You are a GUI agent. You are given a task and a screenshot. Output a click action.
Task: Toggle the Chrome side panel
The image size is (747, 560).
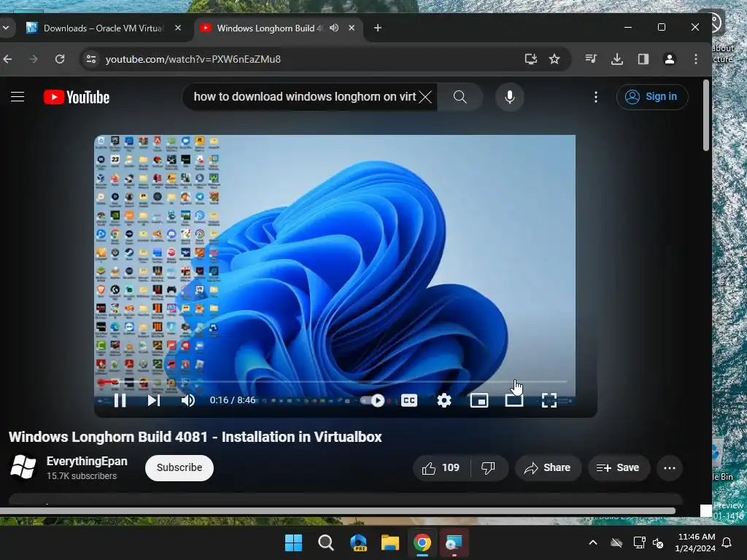pyautogui.click(x=643, y=59)
